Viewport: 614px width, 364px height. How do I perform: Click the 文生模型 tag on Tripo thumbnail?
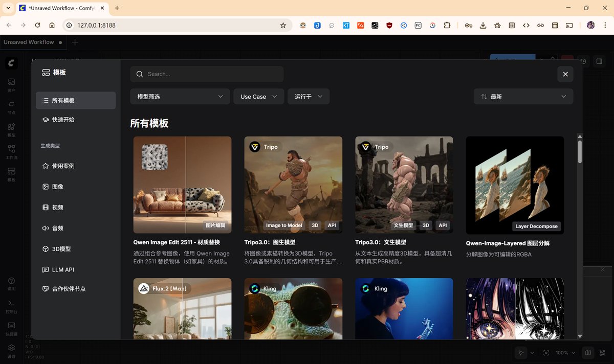point(403,225)
